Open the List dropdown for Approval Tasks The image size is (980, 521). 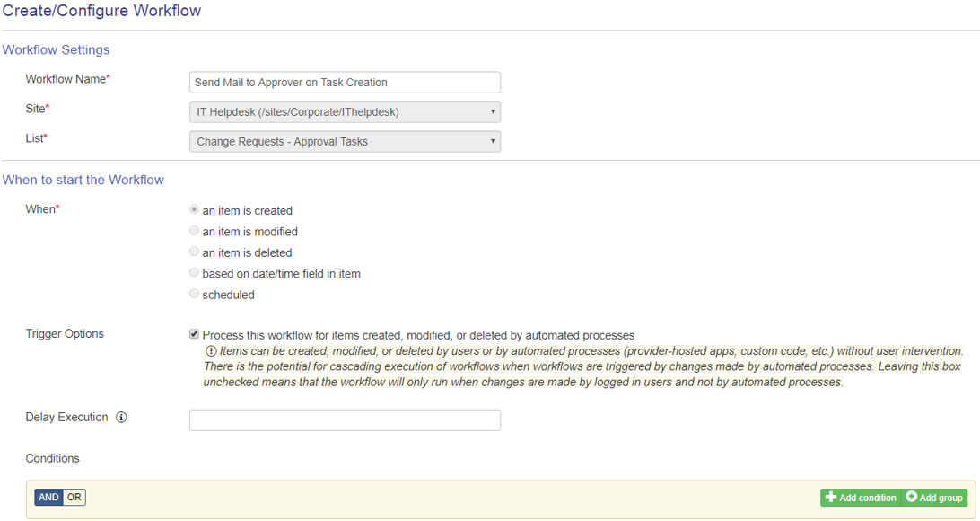pyautogui.click(x=345, y=141)
